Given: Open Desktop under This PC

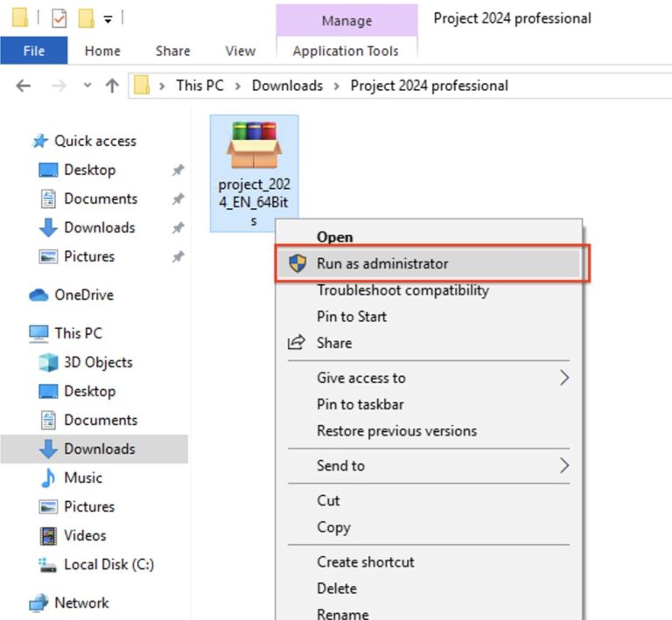Looking at the screenshot, I should [89, 392].
